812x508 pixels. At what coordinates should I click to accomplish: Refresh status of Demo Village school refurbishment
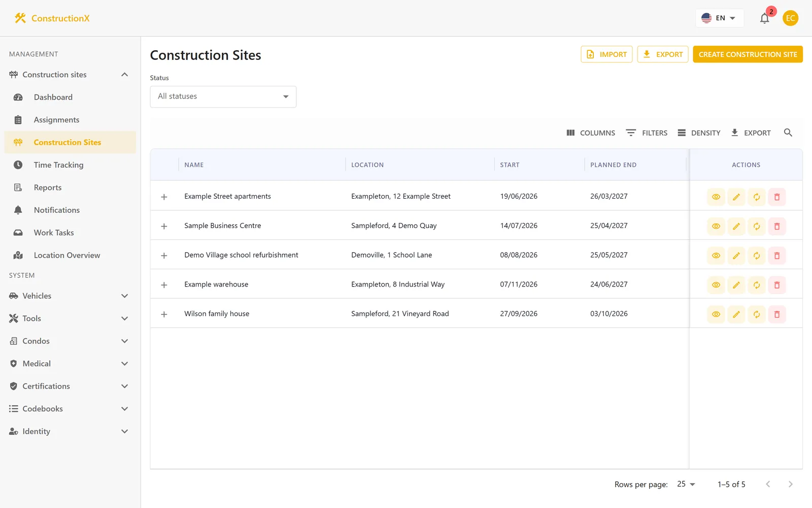(757, 256)
